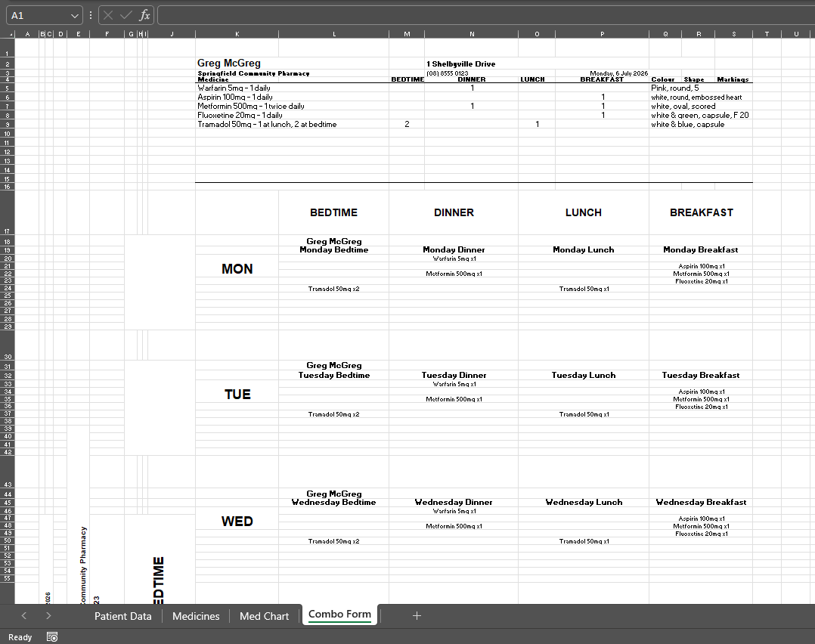Click the Fluoxetine 20mg - 1 daily cell
Image resolution: width=815 pixels, height=644 pixels.
click(x=240, y=116)
